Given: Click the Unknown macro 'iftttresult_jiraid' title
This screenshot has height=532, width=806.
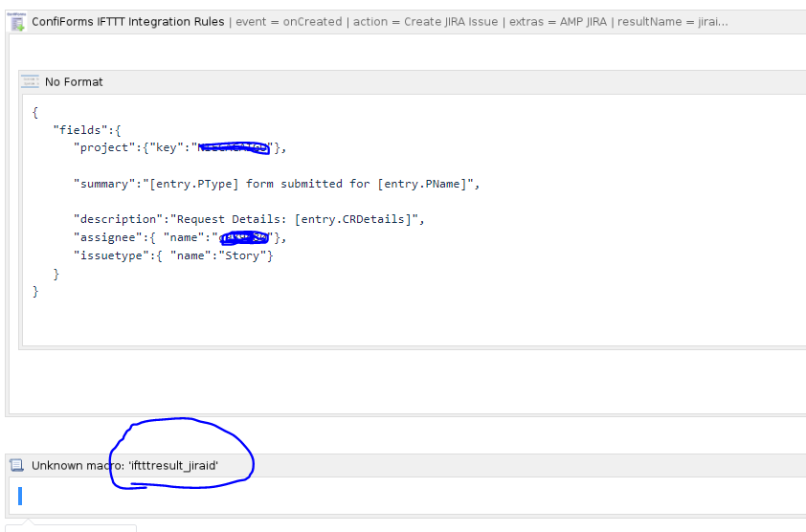Looking at the screenshot, I should (124, 466).
